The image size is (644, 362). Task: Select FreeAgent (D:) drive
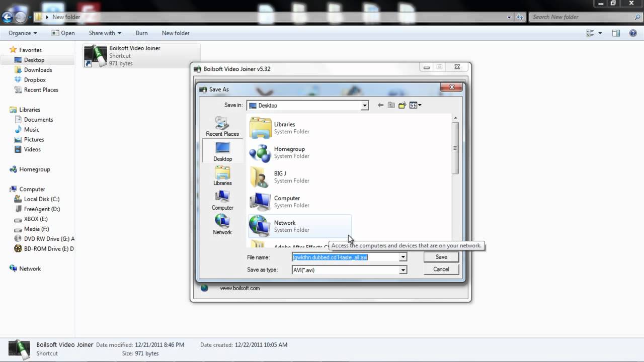click(x=42, y=209)
